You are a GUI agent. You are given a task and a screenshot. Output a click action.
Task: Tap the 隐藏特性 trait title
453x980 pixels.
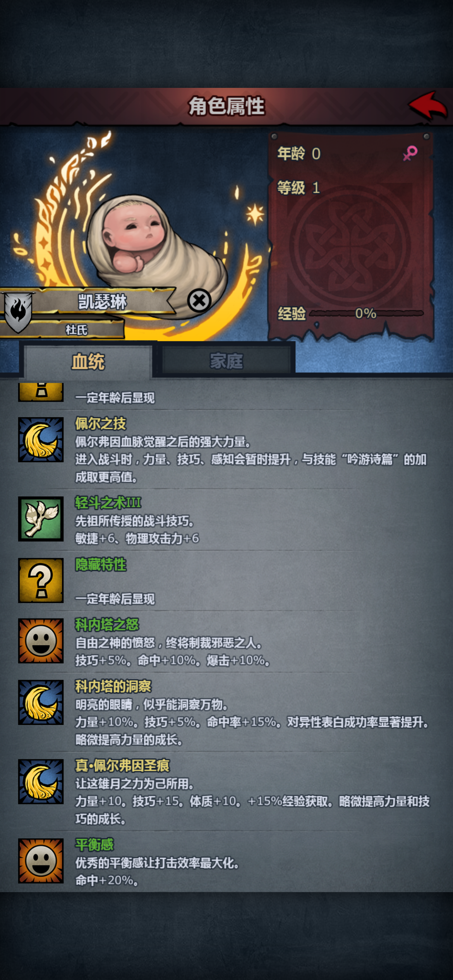click(101, 565)
